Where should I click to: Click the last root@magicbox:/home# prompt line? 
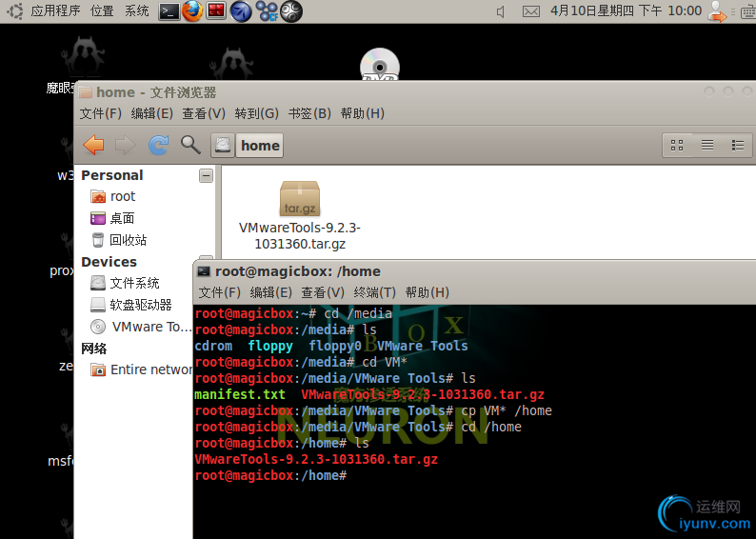270,475
